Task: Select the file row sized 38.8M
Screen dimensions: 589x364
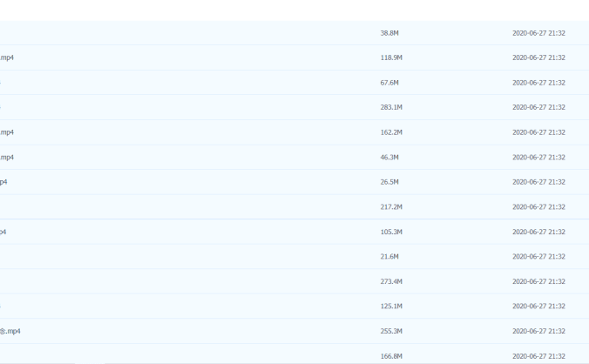Action: (389, 33)
